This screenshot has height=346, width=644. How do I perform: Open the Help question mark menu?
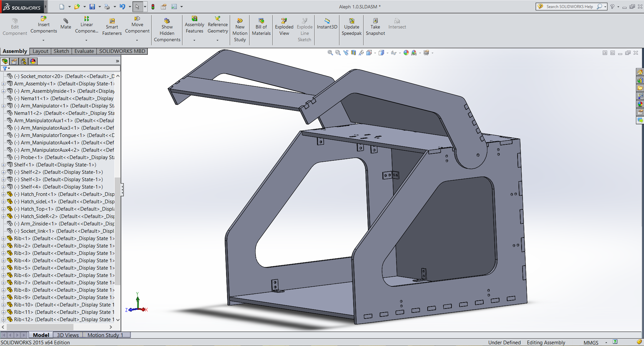[612, 7]
